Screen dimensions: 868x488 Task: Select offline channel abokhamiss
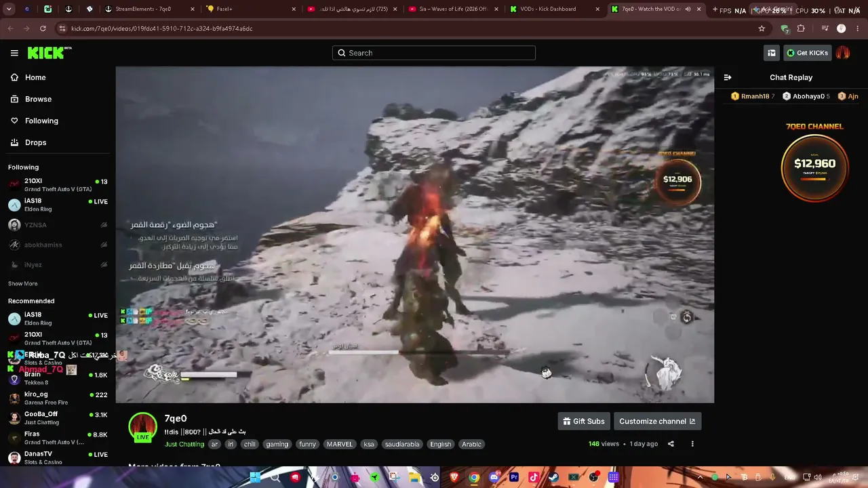(58, 245)
